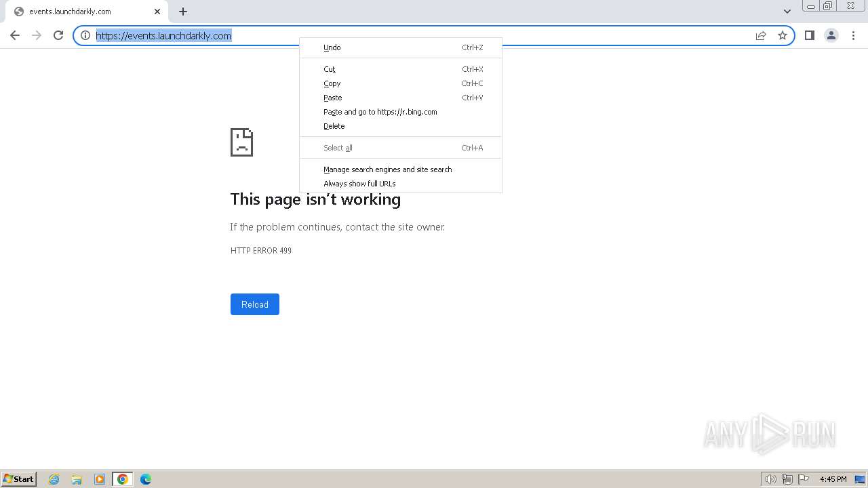Click the HTTP ERROR 499 text
The width and height of the screenshot is (868, 488).
[x=261, y=251]
